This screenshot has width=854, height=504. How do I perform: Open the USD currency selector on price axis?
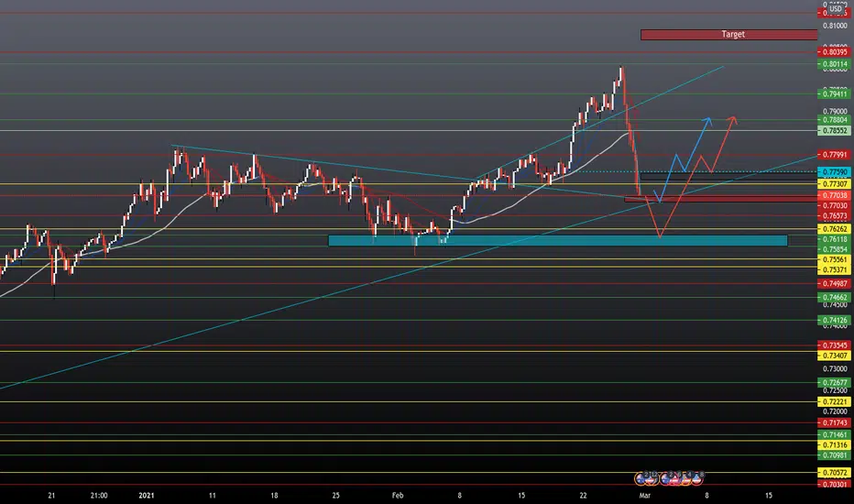tap(836, 9)
